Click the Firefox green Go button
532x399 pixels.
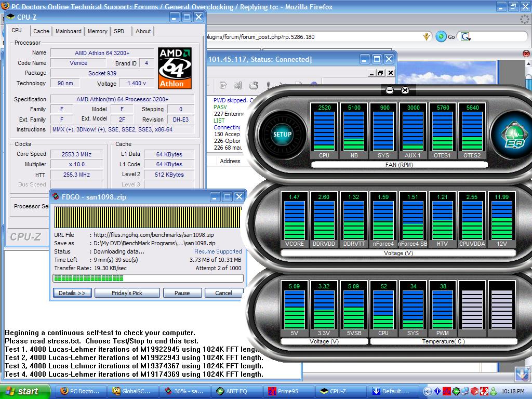click(x=442, y=36)
